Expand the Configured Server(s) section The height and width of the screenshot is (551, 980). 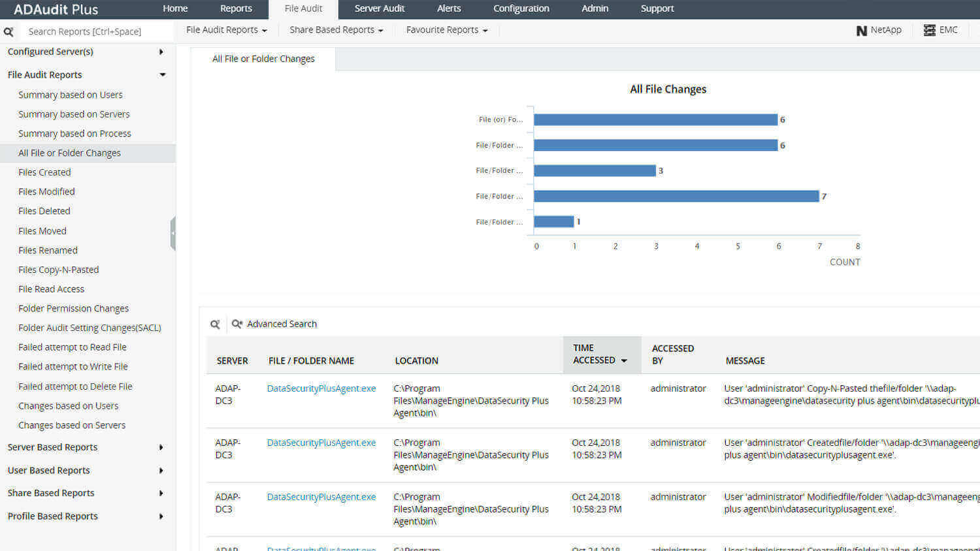tap(161, 52)
